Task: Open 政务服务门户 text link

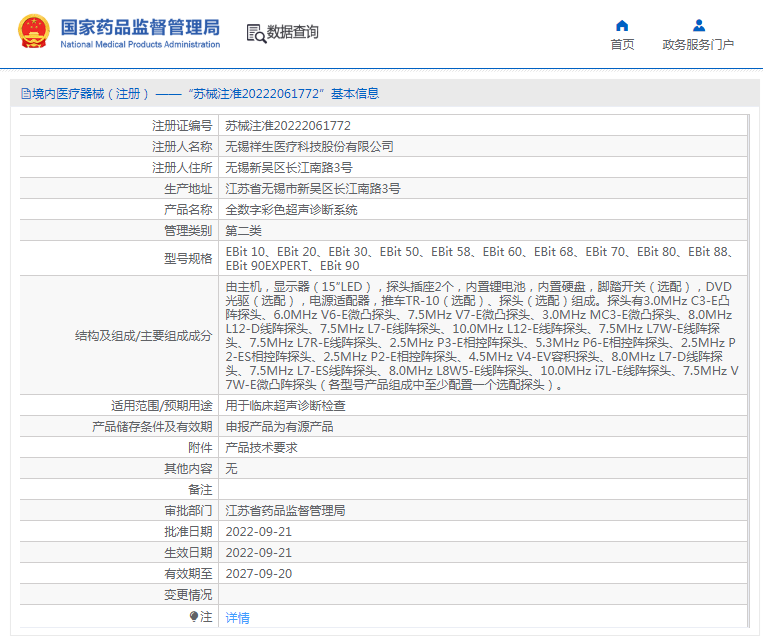Action: [698, 45]
